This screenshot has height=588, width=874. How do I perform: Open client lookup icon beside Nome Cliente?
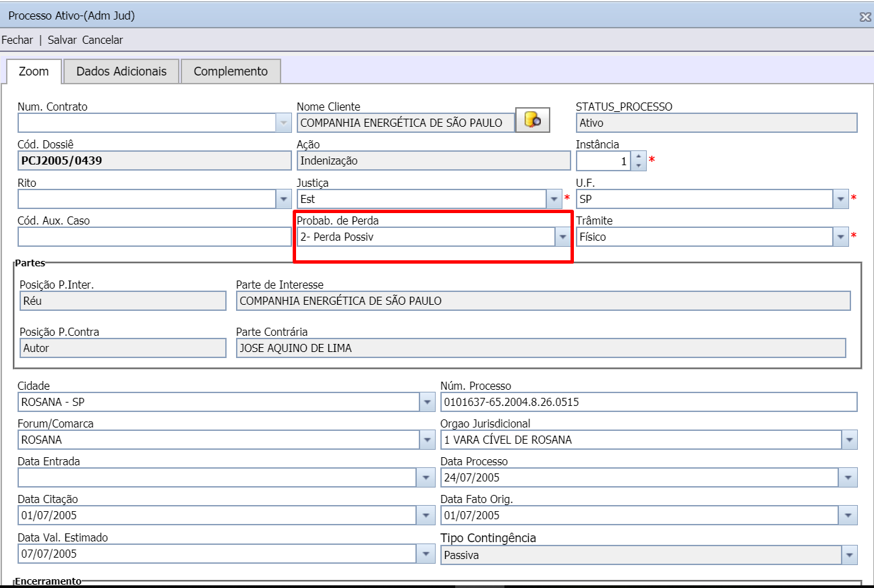pyautogui.click(x=533, y=120)
